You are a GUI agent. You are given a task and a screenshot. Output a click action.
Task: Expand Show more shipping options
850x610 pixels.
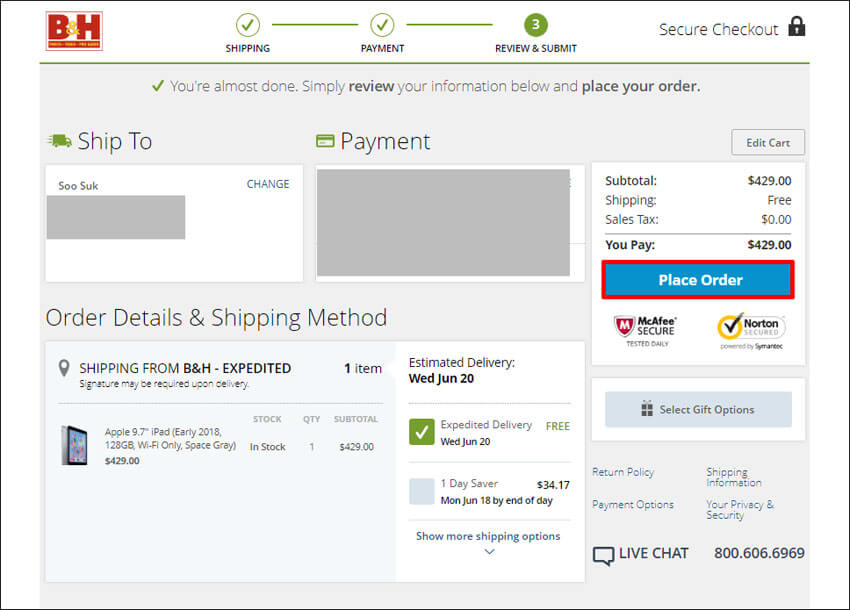488,536
